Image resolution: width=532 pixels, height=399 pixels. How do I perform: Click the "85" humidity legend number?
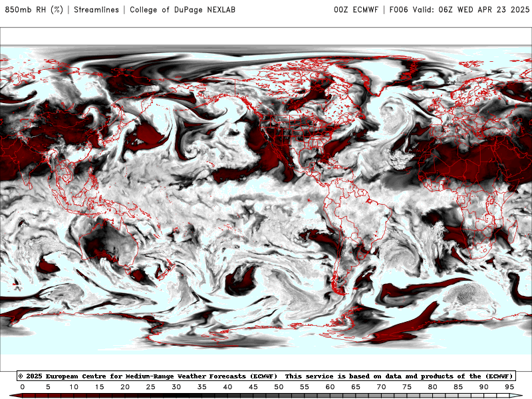pyautogui.click(x=458, y=387)
